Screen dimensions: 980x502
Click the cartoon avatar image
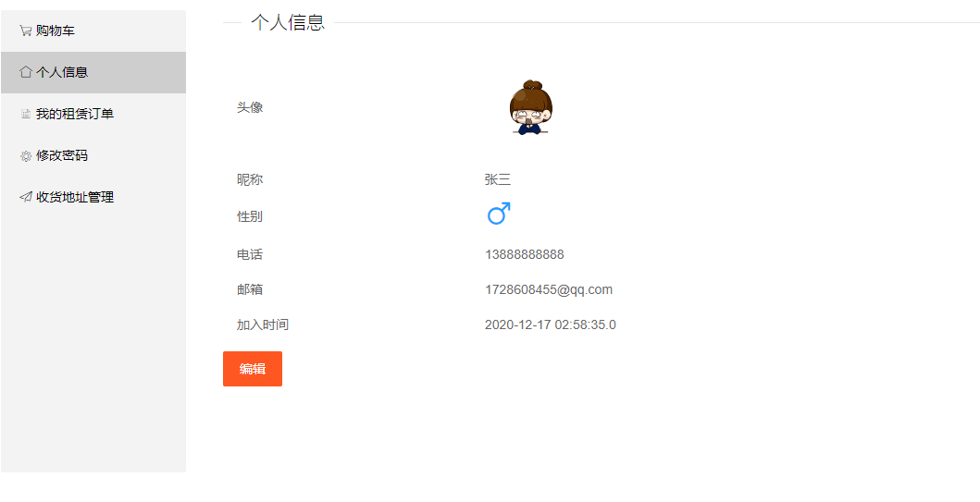pos(530,107)
